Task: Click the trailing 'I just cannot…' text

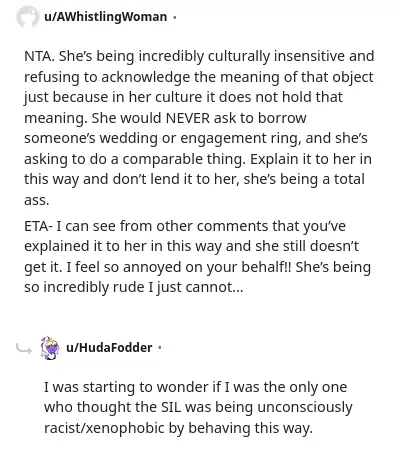Action: [x=196, y=288]
